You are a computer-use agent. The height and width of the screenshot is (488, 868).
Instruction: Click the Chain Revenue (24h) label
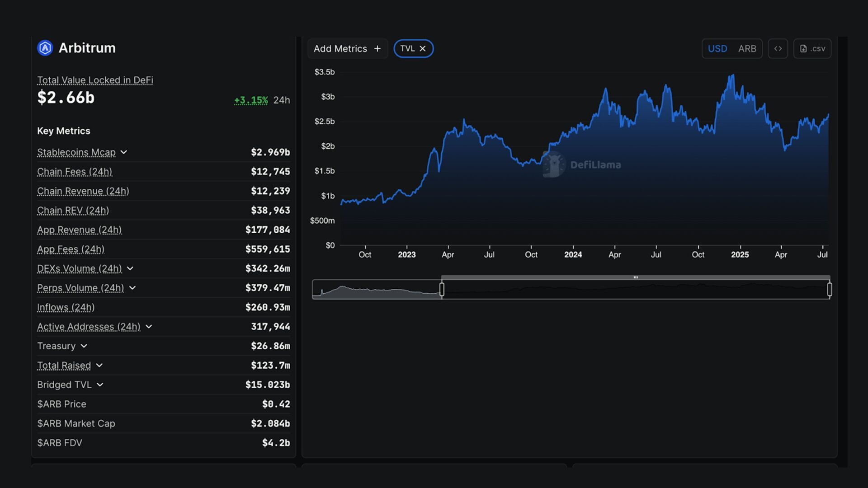83,191
